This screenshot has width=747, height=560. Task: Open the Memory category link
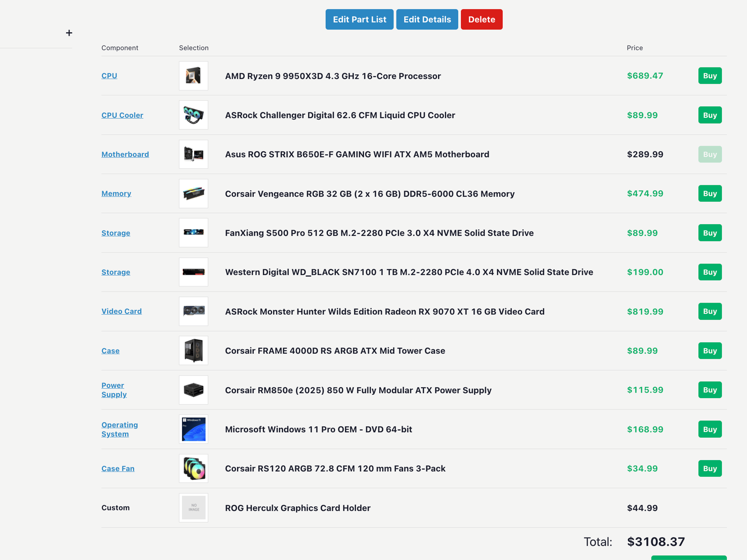116,194
